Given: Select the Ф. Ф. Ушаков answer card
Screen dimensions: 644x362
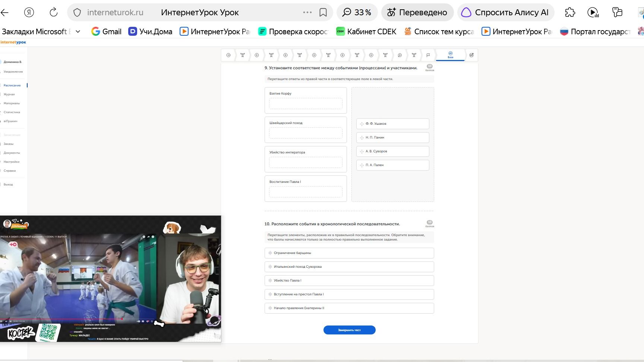Looking at the screenshot, I should click(392, 124).
